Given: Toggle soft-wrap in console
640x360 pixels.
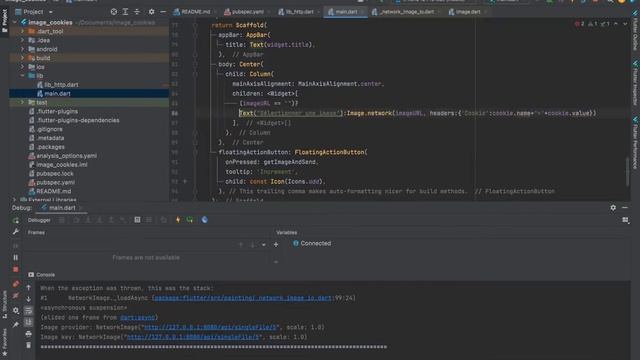Looking at the screenshot, I should [x=28, y=311].
